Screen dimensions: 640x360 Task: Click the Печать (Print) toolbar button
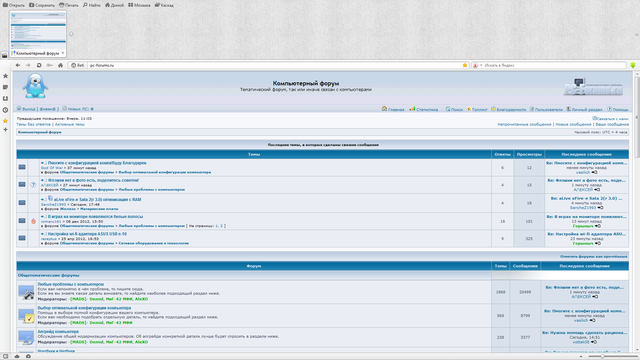(x=69, y=5)
